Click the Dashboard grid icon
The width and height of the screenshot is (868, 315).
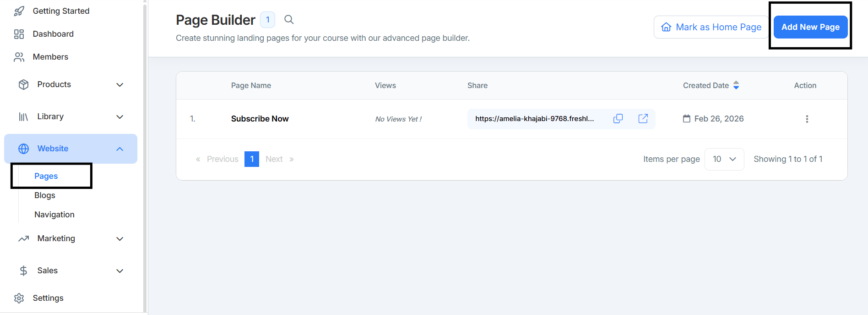(x=19, y=34)
